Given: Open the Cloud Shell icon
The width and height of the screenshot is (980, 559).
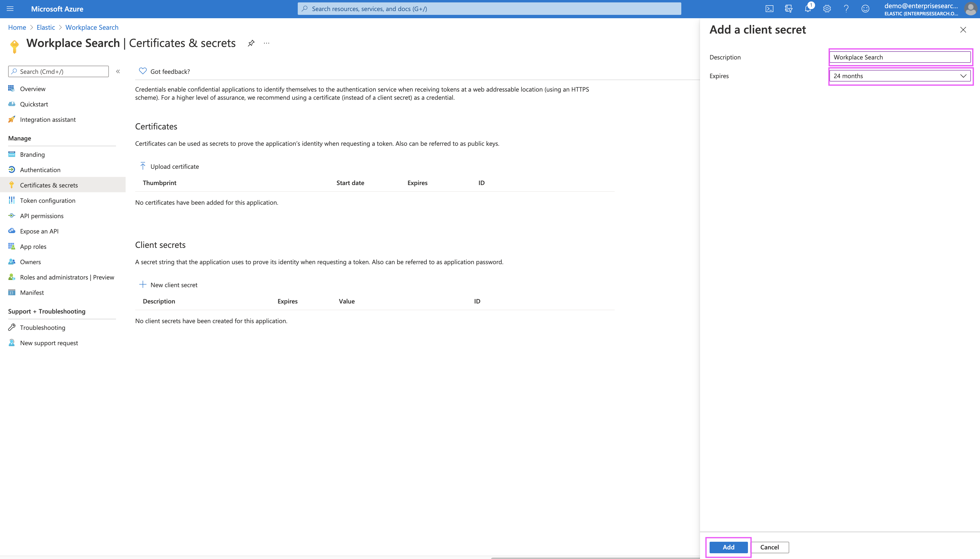Looking at the screenshot, I should [769, 9].
